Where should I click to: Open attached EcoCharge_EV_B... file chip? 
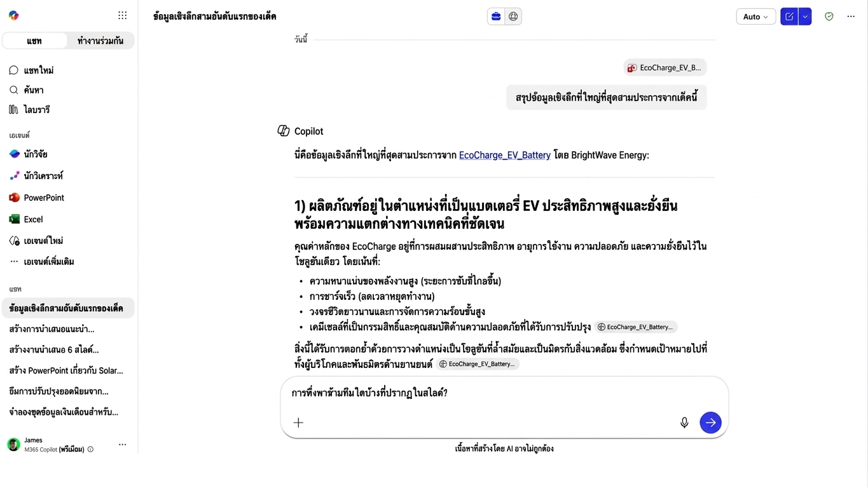(x=665, y=68)
